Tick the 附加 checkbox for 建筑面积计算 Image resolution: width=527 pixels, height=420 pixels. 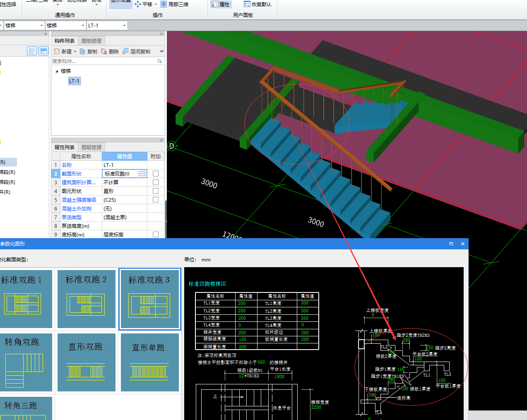pyautogui.click(x=156, y=182)
